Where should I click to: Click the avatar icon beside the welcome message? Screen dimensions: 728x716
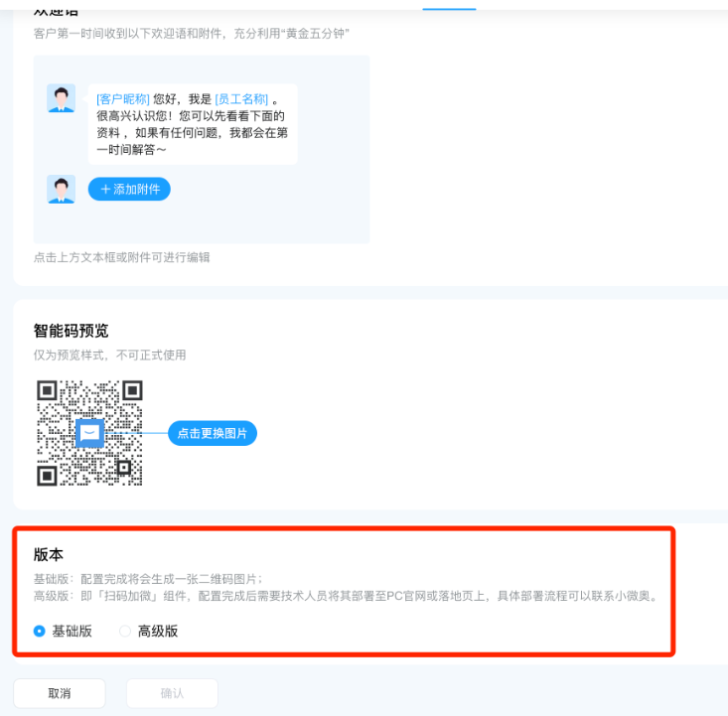click(61, 98)
